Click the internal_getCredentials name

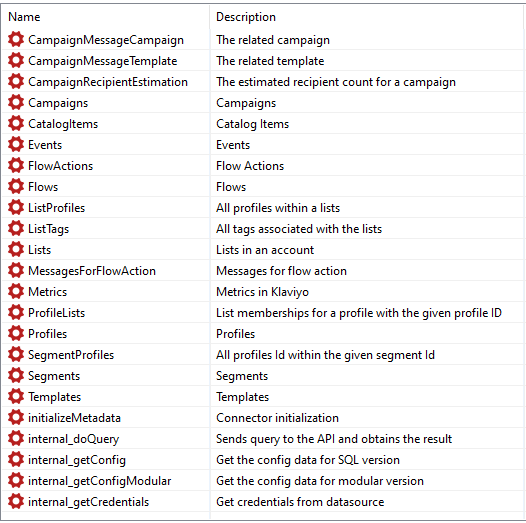(89, 502)
